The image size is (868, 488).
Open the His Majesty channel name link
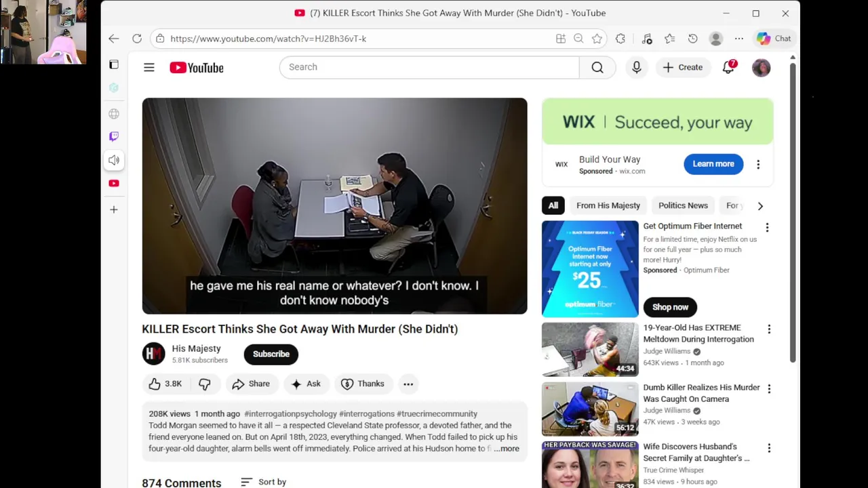pyautogui.click(x=196, y=348)
